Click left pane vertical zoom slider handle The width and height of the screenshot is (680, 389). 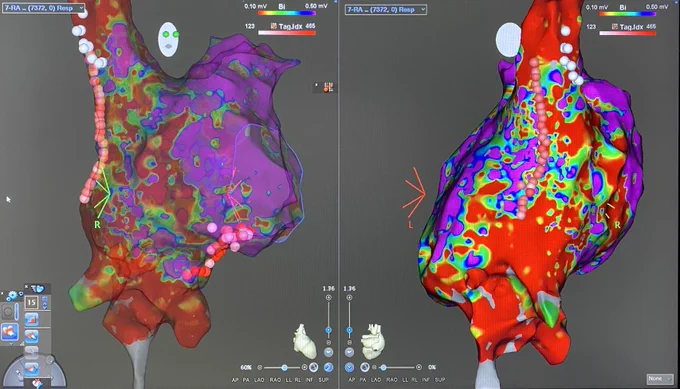[329, 330]
